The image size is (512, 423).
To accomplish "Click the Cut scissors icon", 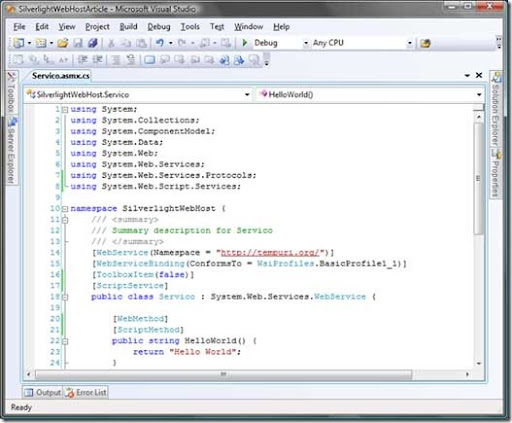I will (x=111, y=43).
